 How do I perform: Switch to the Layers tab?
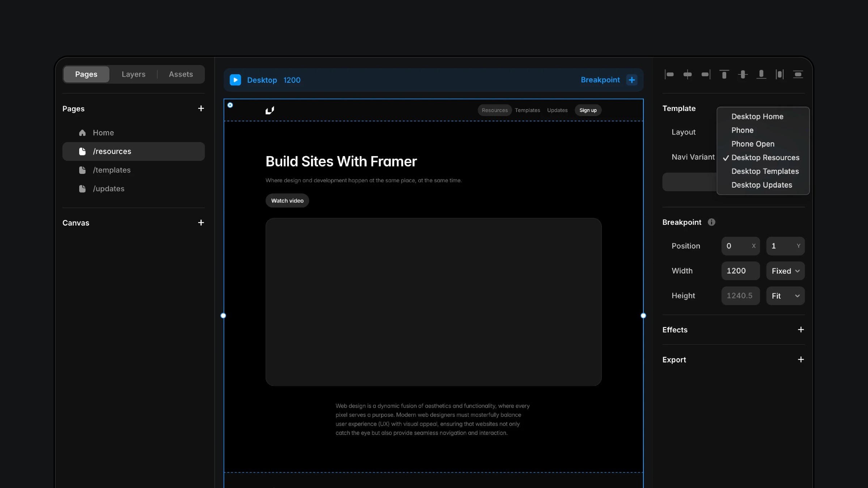[133, 74]
